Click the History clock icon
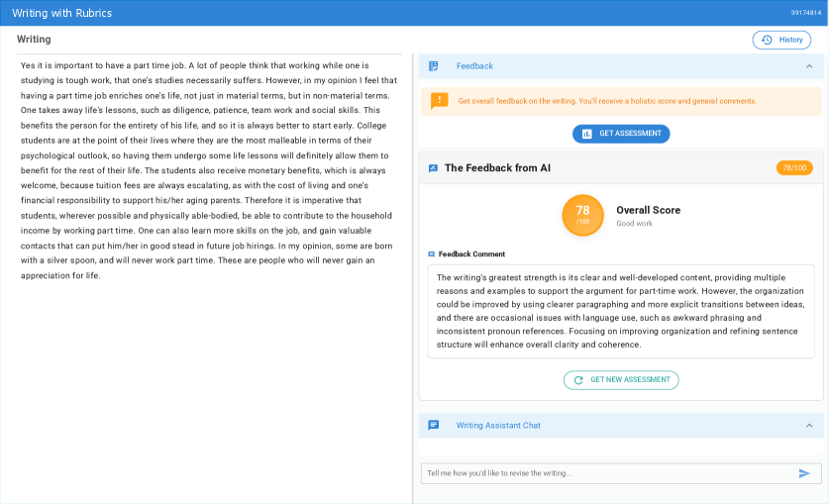 767,41
